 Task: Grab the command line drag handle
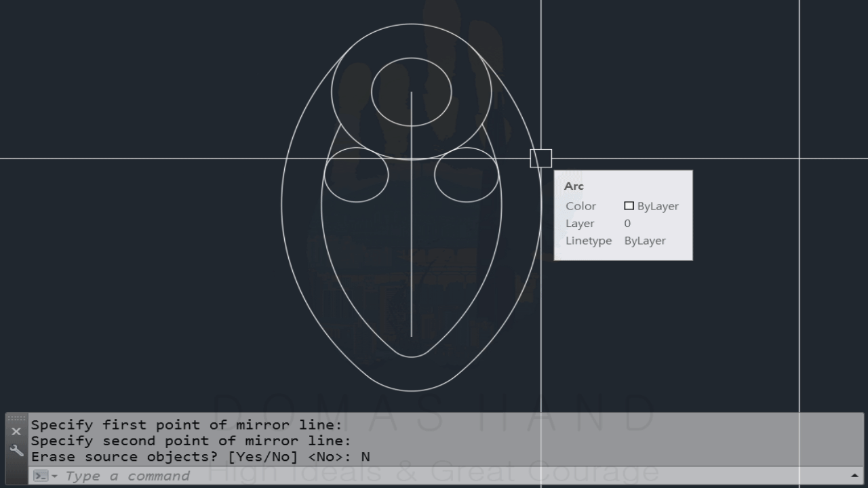16,418
